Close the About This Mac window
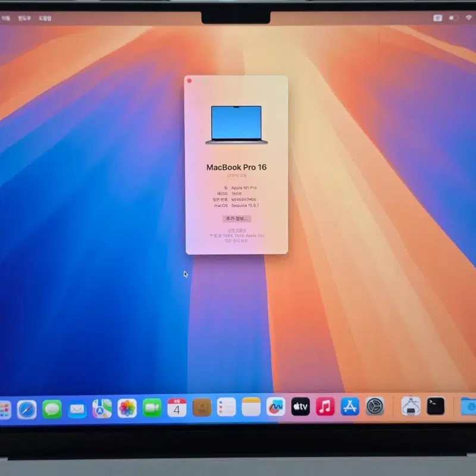This screenshot has height=476, width=476. (189, 81)
